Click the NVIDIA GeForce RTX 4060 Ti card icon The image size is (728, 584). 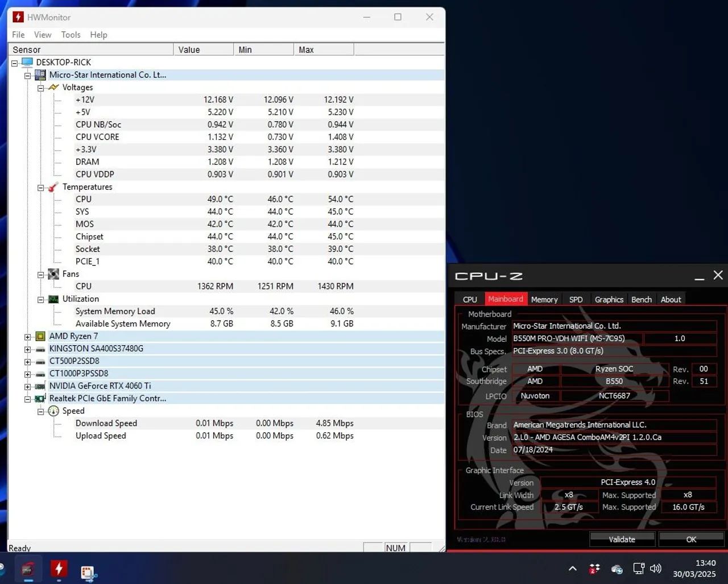tap(40, 386)
